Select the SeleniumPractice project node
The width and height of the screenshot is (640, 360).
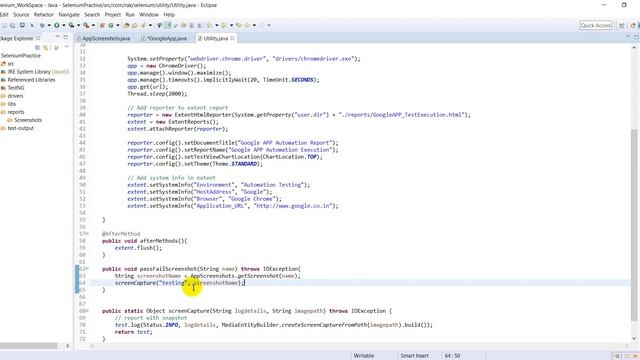(21, 56)
